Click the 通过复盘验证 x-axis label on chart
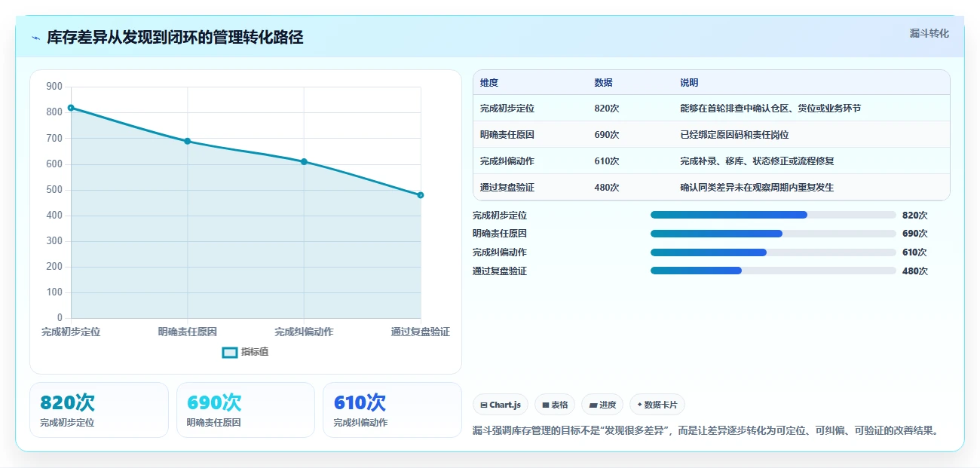The image size is (980, 468). click(x=421, y=332)
